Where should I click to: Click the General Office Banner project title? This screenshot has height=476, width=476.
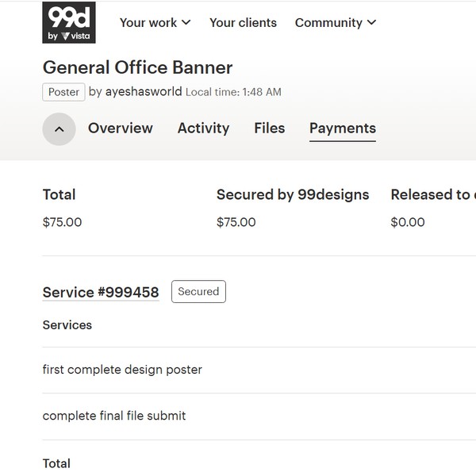[x=137, y=67]
